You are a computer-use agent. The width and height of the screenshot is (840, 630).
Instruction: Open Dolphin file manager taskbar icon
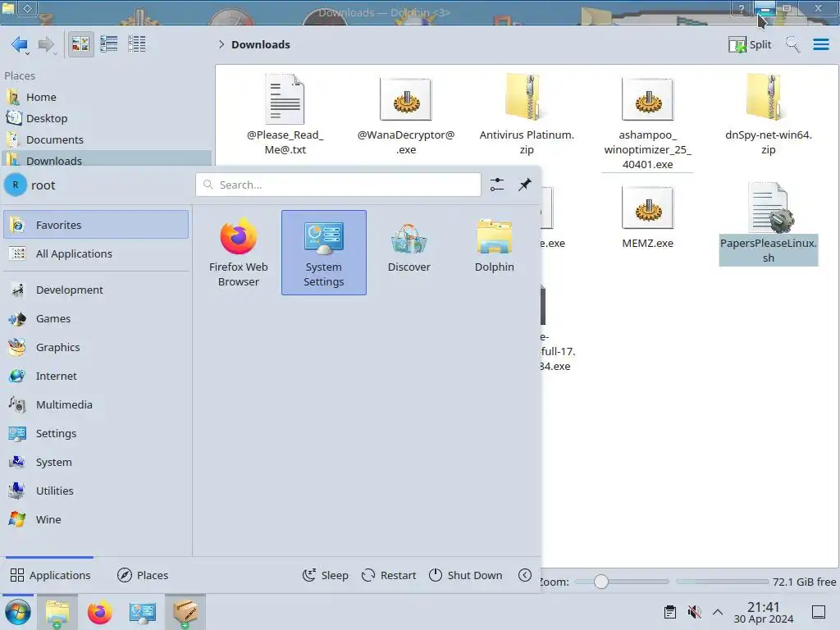[57, 612]
